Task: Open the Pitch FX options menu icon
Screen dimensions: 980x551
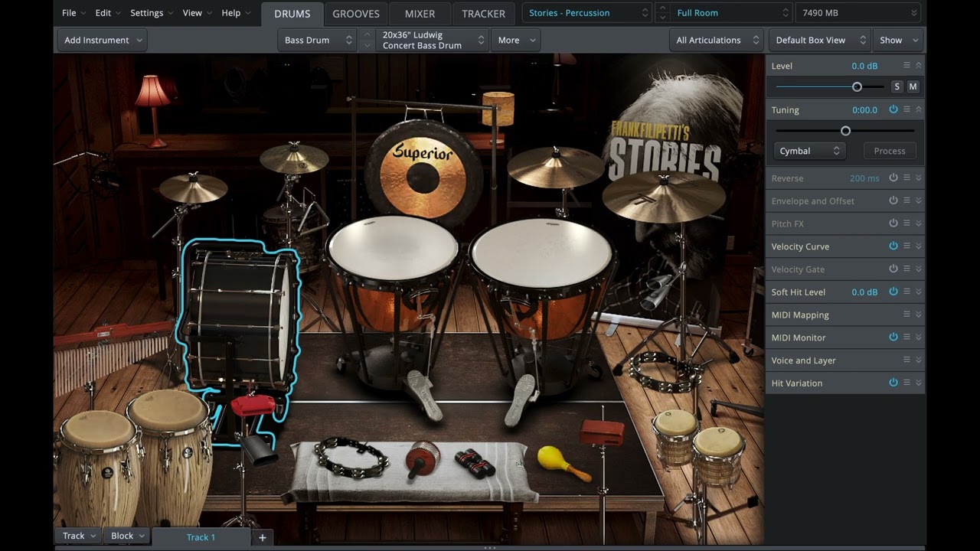Action: (x=906, y=223)
